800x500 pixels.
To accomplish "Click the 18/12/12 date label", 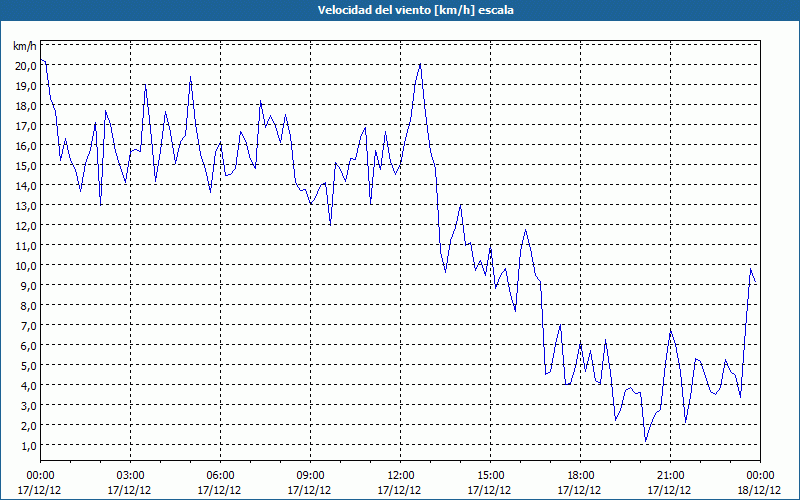I will pos(759,490).
